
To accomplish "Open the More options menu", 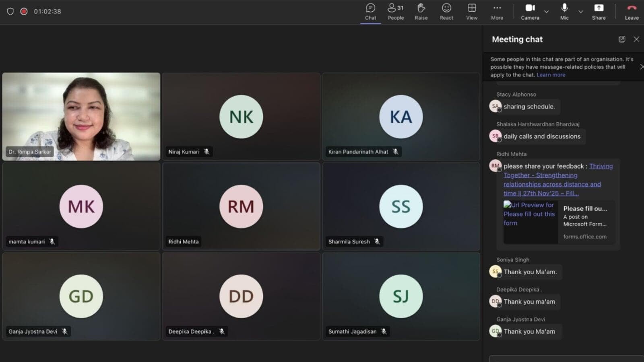I will (497, 12).
